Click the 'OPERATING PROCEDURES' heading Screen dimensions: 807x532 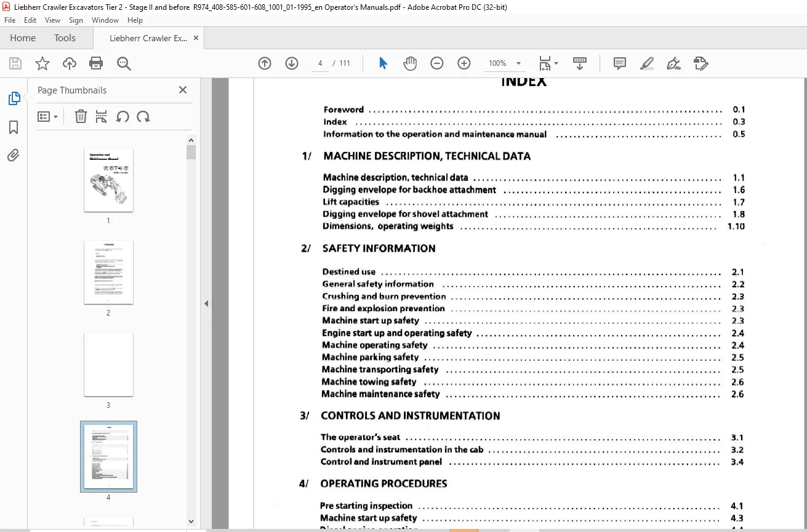pyautogui.click(x=383, y=483)
